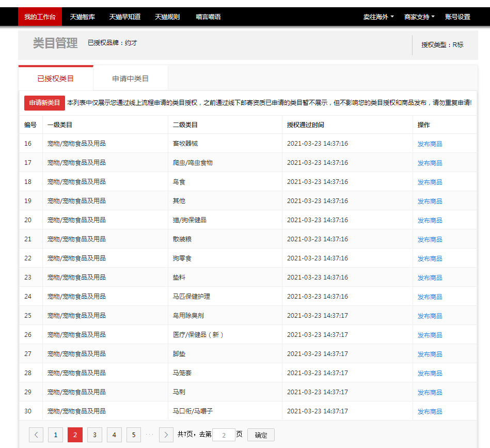
Task: Go to next page arrow
Action: [x=166, y=435]
